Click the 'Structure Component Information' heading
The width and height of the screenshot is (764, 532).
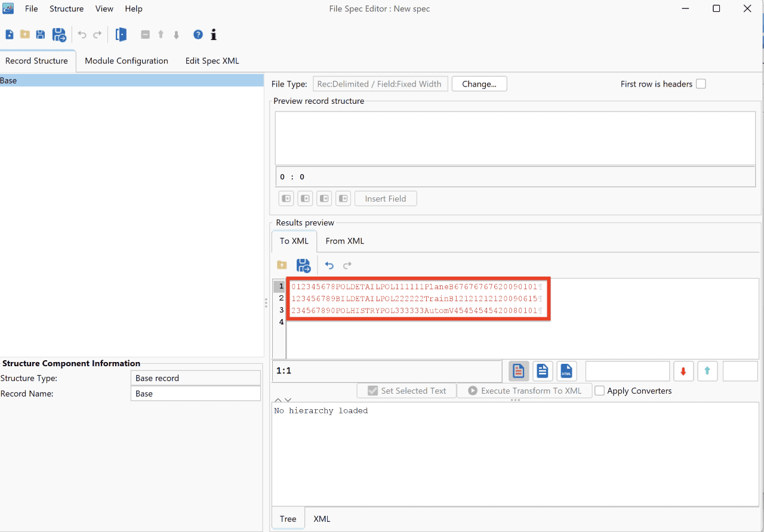[71, 363]
